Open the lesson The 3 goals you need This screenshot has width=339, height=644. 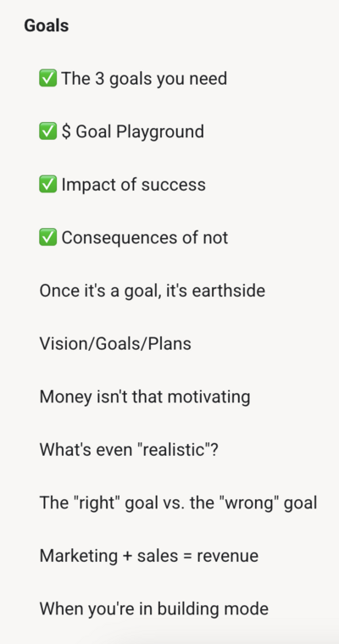coord(144,79)
